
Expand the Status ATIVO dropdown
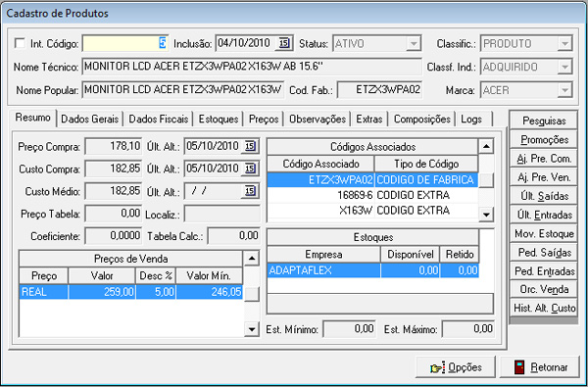414,44
